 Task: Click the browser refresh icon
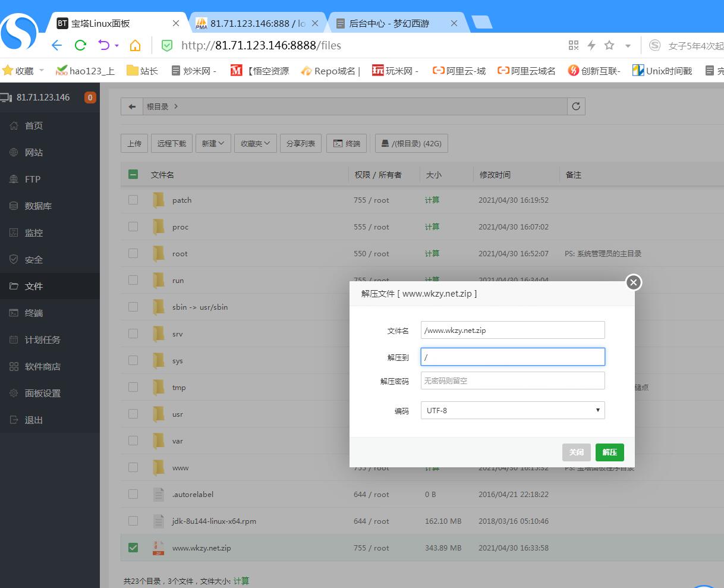tap(80, 45)
